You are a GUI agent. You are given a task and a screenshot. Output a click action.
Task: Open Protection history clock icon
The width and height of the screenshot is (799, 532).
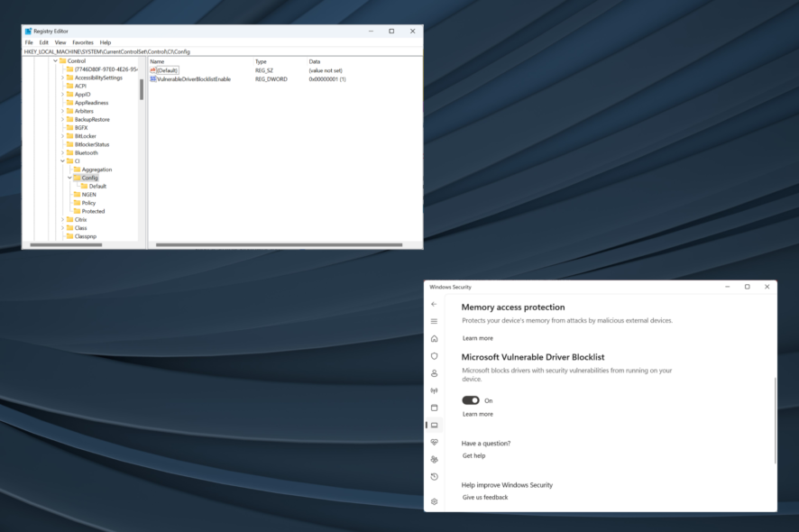tap(434, 477)
